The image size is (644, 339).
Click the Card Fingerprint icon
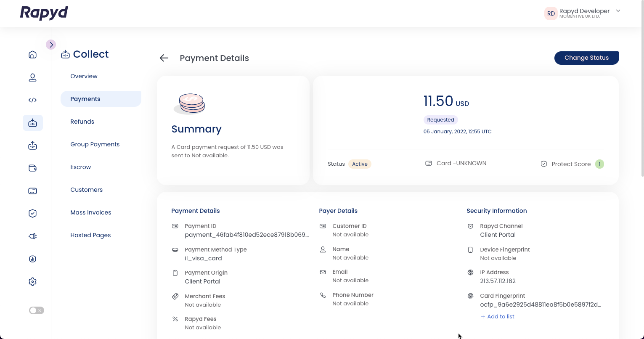(x=470, y=296)
